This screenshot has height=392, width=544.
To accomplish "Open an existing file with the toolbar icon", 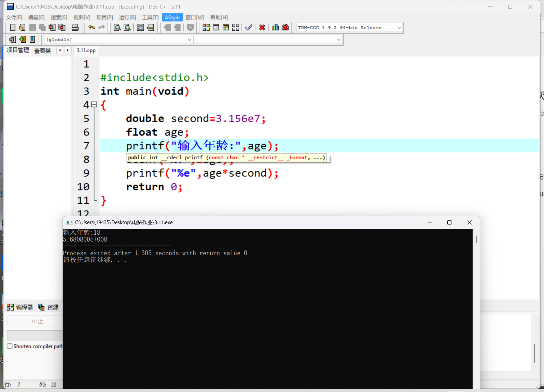I will [23, 28].
